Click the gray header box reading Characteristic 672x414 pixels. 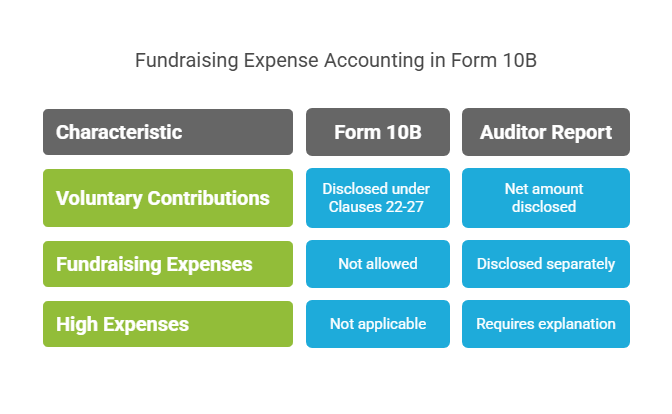tap(168, 132)
